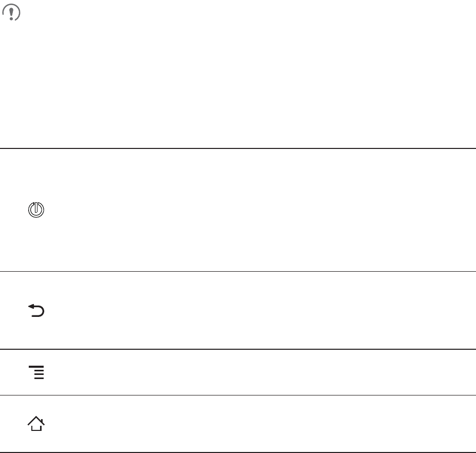
Task: Tap the back arrow icon
Action: click(36, 310)
